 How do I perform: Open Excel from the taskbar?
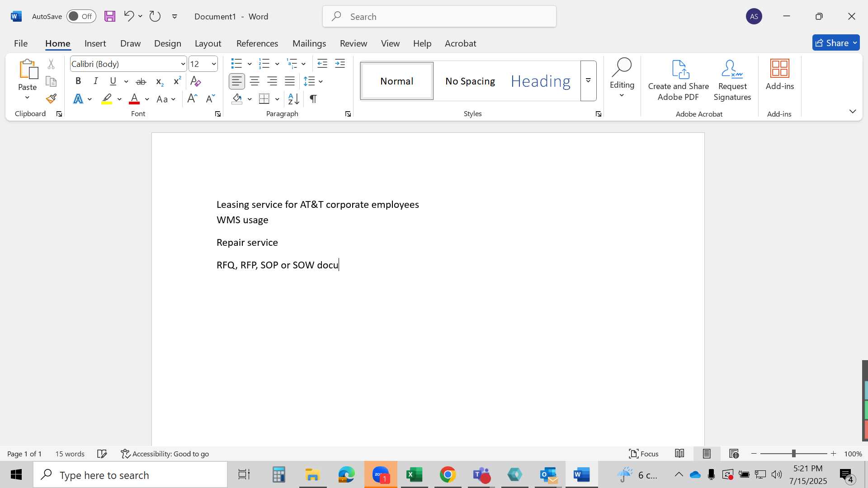pyautogui.click(x=414, y=475)
